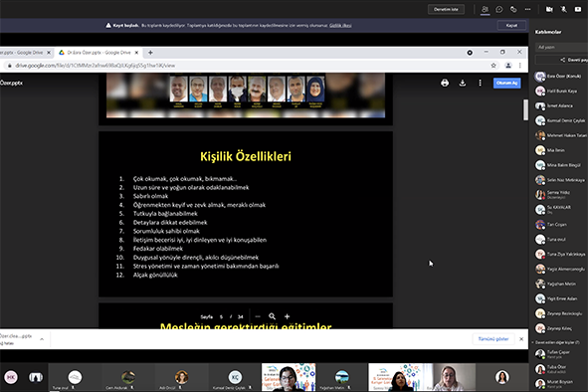
Task: Open the breakout rooms icon in Teams toolbar
Action: [513, 9]
